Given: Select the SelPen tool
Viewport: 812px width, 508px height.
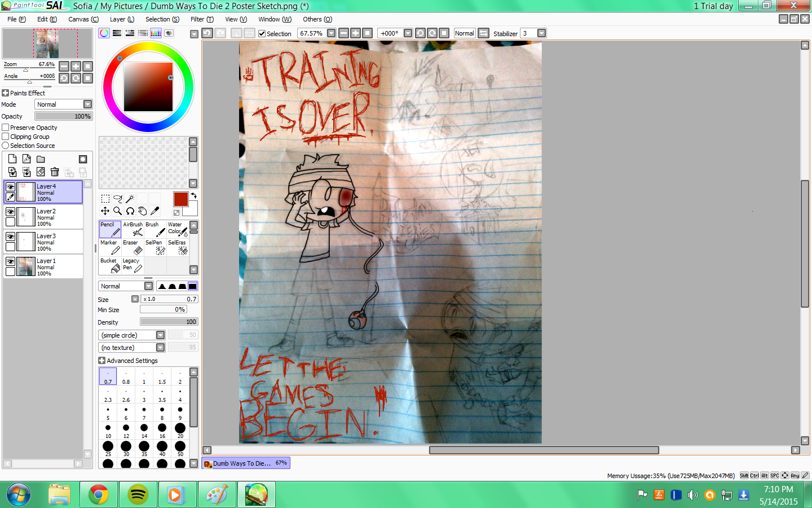Looking at the screenshot, I should 155,247.
